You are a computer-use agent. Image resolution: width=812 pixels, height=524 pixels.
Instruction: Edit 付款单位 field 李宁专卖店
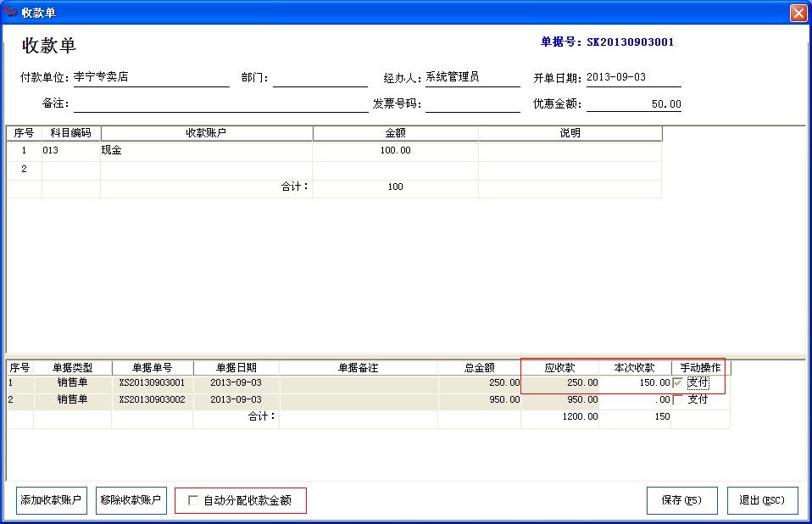click(151, 77)
